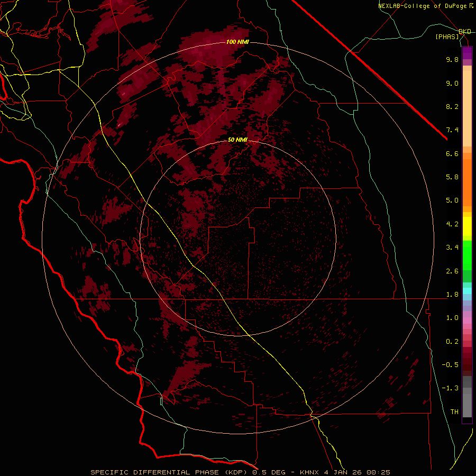Click the 0.2 value on the color scale

(x=452, y=342)
